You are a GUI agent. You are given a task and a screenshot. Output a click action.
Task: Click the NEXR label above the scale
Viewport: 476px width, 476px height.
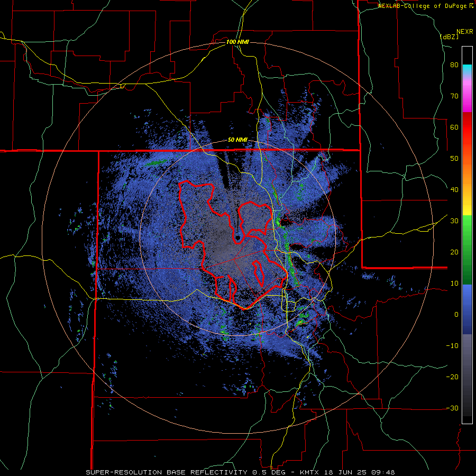point(464,32)
